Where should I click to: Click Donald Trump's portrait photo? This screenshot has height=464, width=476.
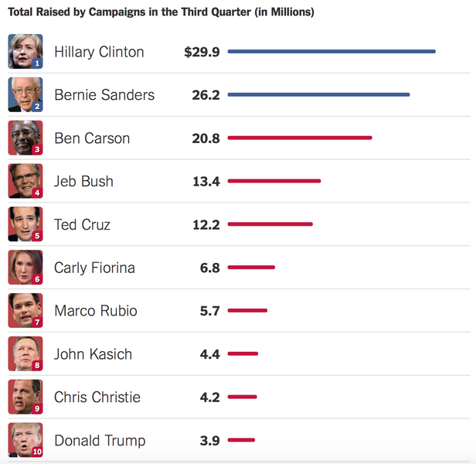(25, 440)
